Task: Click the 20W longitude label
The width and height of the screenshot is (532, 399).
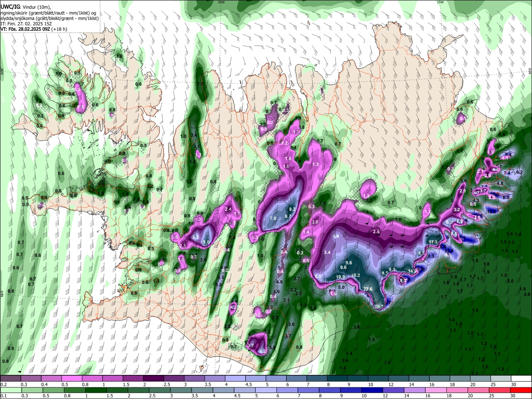Action: coord(221,2)
